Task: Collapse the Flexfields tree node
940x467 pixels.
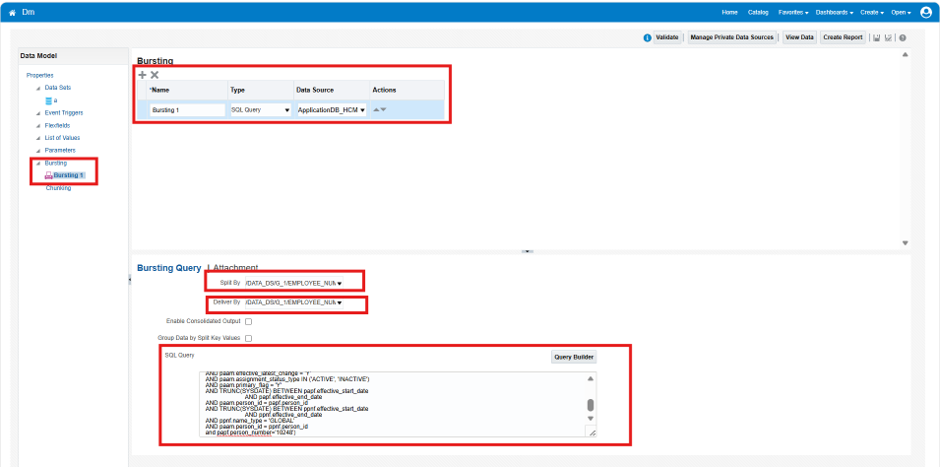Action: click(x=38, y=126)
